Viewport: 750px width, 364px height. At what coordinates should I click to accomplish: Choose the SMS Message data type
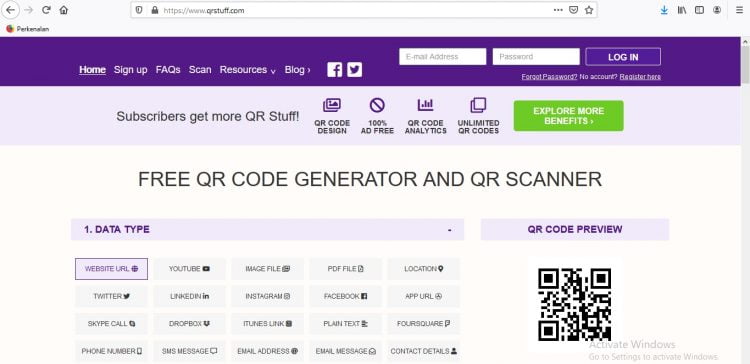coord(189,351)
